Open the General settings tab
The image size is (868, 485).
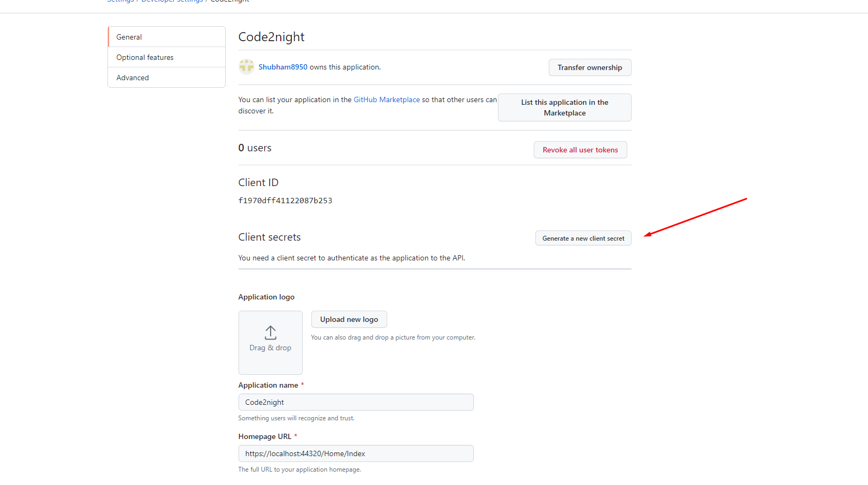click(166, 37)
